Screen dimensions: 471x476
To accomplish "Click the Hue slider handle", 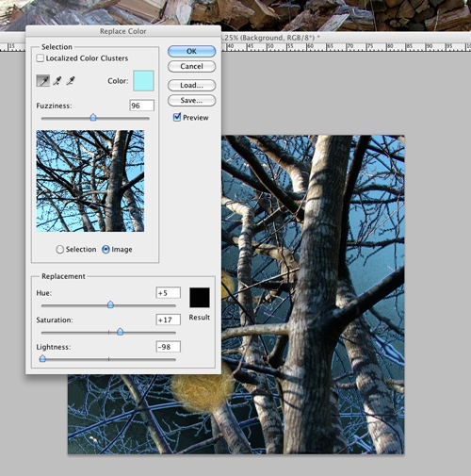I will tap(110, 304).
